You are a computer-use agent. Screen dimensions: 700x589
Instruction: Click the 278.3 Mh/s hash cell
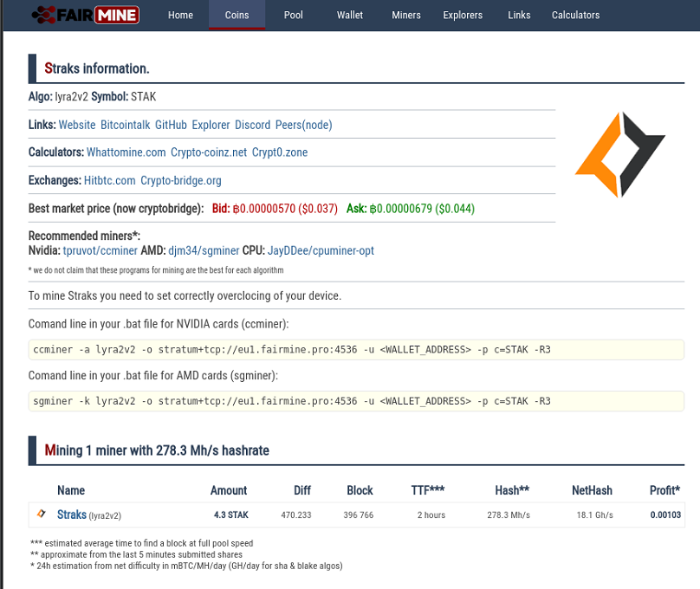pyautogui.click(x=509, y=515)
